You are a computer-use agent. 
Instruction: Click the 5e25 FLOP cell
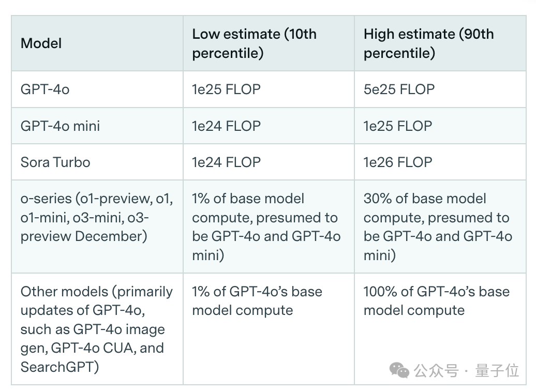point(399,89)
